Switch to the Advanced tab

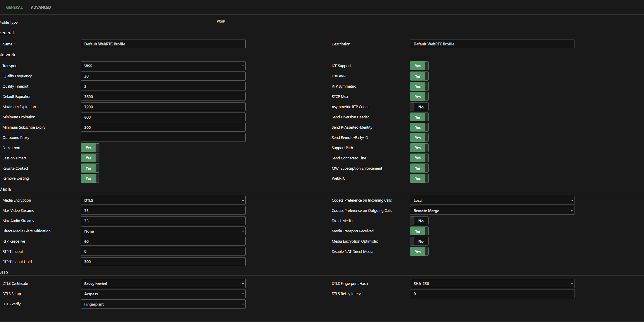(41, 7)
